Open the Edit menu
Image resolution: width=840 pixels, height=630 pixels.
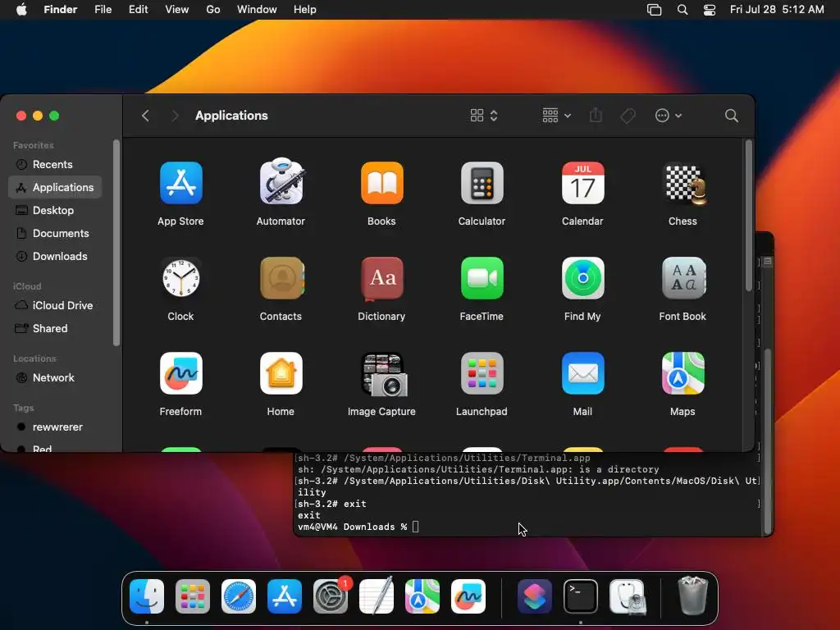(138, 10)
